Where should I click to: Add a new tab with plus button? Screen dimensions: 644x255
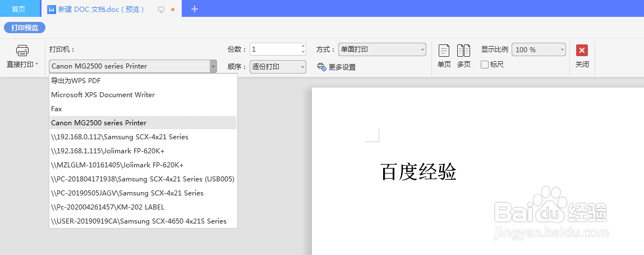point(195,9)
